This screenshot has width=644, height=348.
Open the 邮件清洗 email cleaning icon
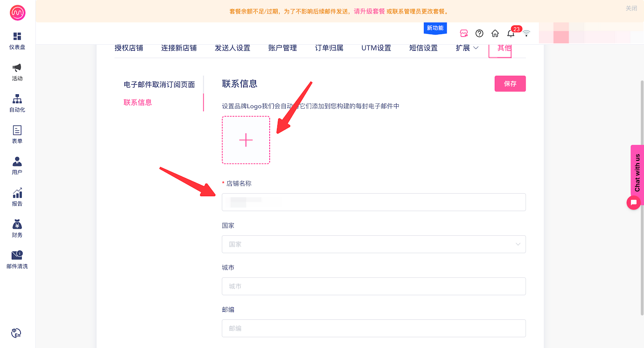tap(17, 255)
